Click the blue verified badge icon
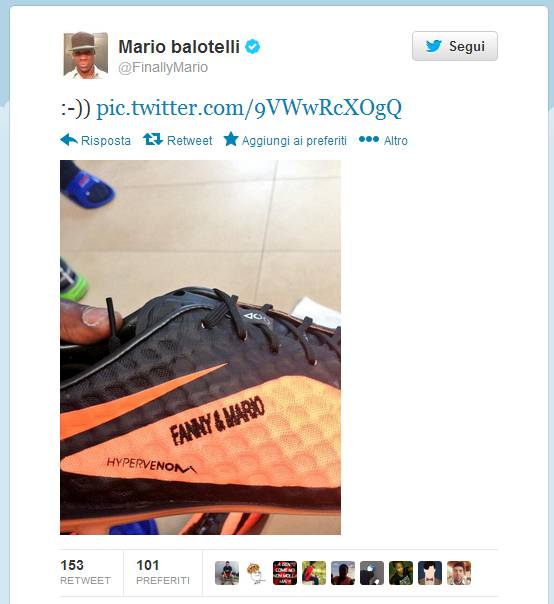 point(253,47)
